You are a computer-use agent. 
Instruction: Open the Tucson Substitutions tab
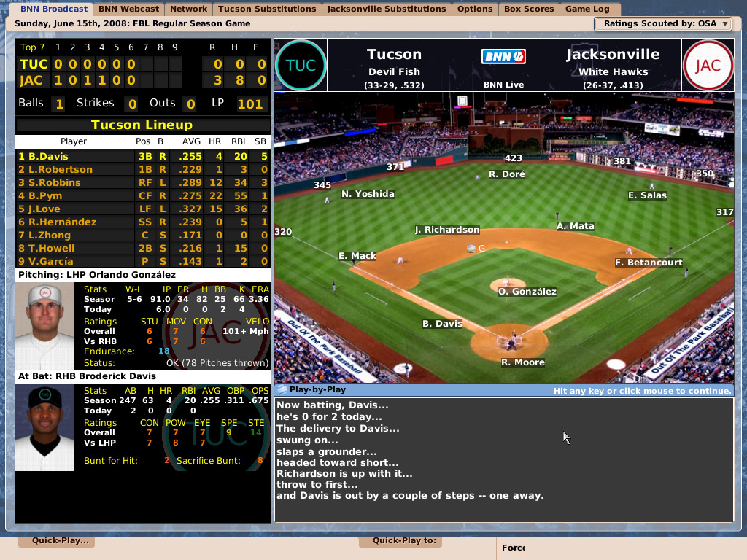267,9
